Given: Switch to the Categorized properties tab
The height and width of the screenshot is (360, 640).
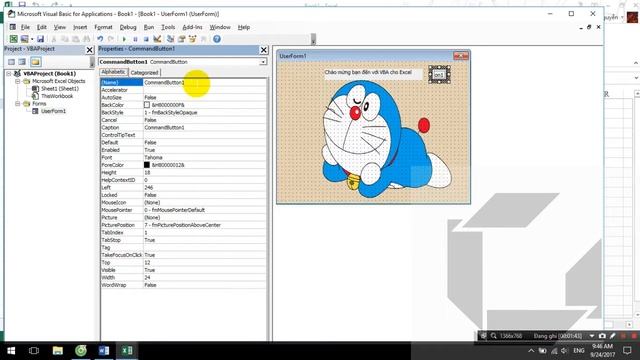Looking at the screenshot, I should [x=144, y=73].
